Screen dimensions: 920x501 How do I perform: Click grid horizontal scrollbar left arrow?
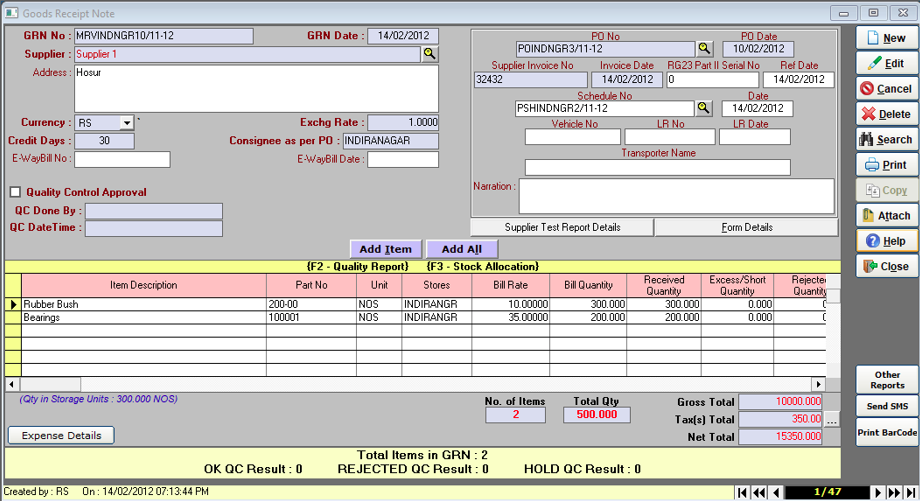click(x=12, y=384)
